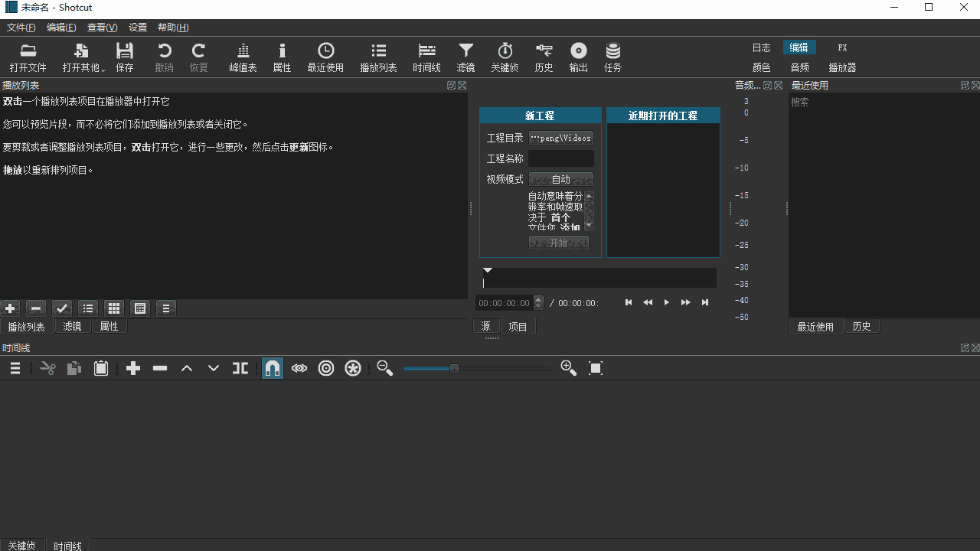Switch to the 项目 project tab
The width and height of the screenshot is (980, 551).
tap(518, 326)
